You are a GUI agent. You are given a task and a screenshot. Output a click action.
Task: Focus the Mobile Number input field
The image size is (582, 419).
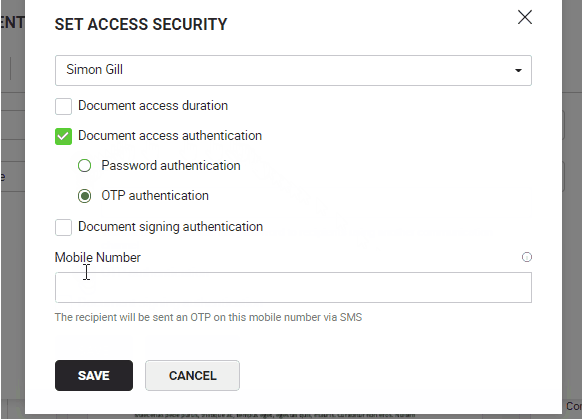(293, 288)
